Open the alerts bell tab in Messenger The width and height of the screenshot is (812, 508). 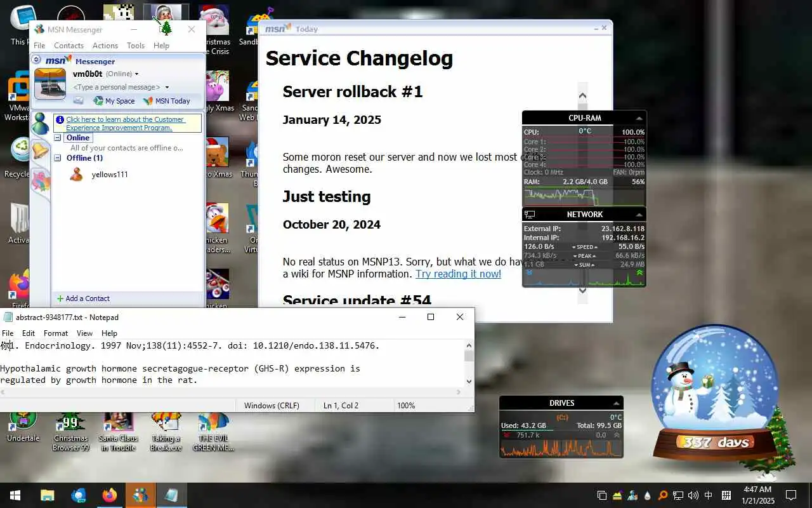click(x=40, y=151)
